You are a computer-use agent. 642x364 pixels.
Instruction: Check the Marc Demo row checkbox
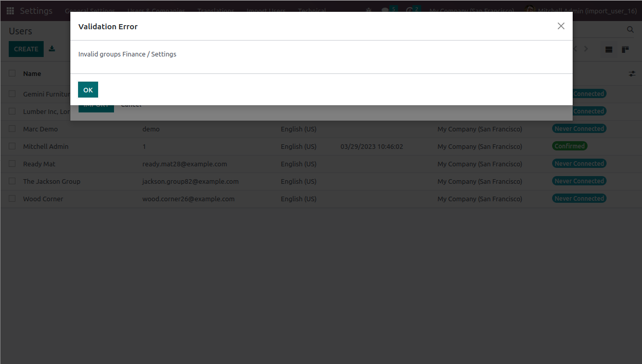click(12, 129)
